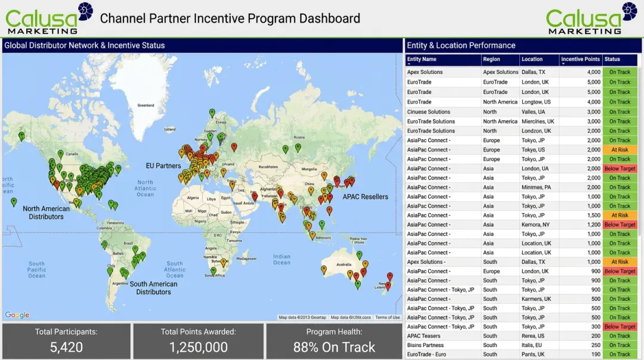Click the dashboard title Channel Partner Incentive Program Dashboard
This screenshot has width=644, height=360.
click(230, 19)
